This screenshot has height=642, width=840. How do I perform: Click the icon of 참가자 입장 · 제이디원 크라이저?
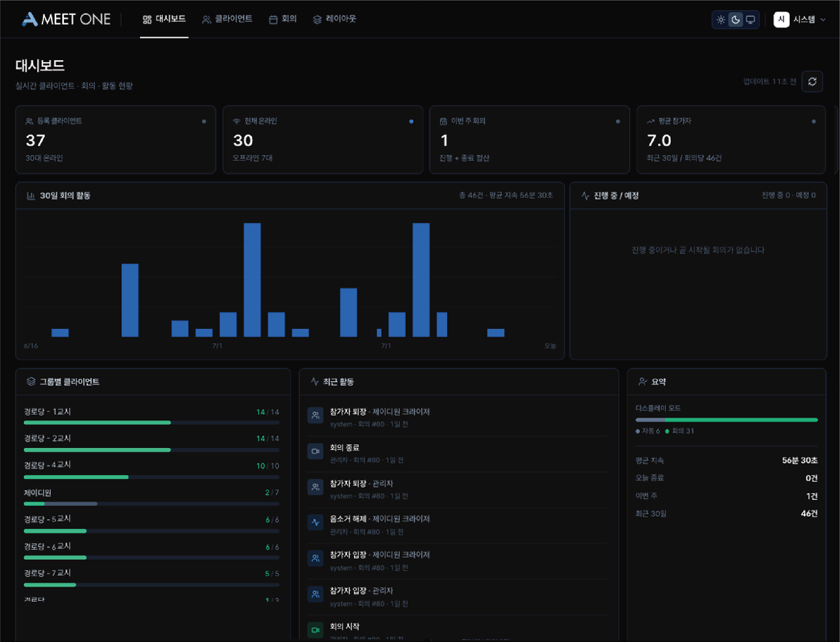(315, 559)
